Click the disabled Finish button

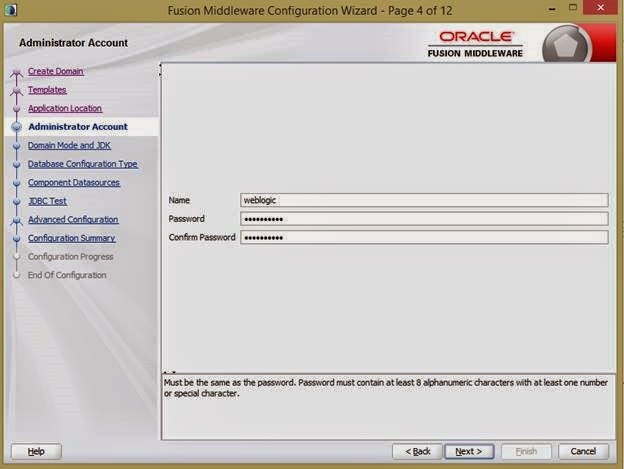click(526, 451)
